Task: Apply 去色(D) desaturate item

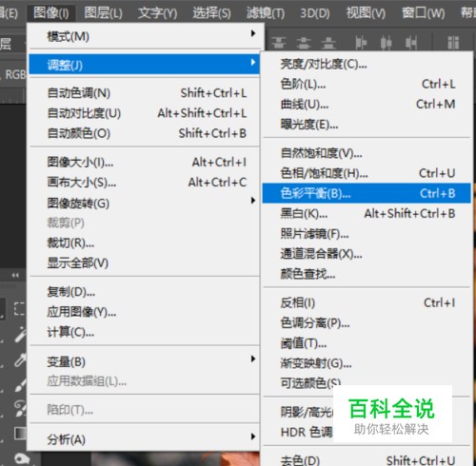Action: click(x=367, y=459)
